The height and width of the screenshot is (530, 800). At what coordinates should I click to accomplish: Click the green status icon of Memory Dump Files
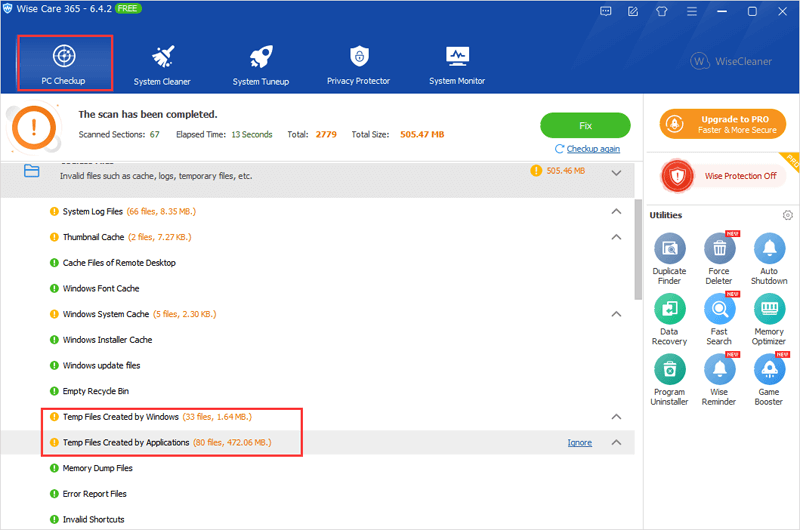tap(54, 468)
